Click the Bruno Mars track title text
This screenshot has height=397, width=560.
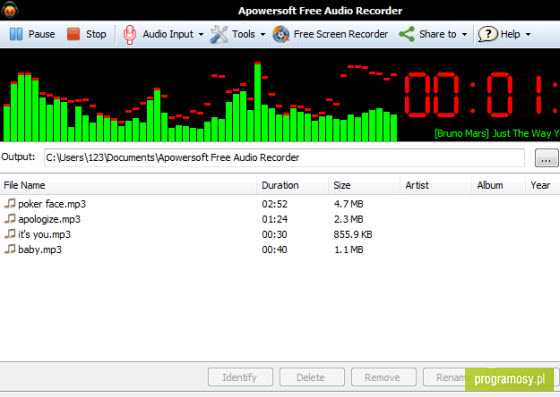point(497,134)
